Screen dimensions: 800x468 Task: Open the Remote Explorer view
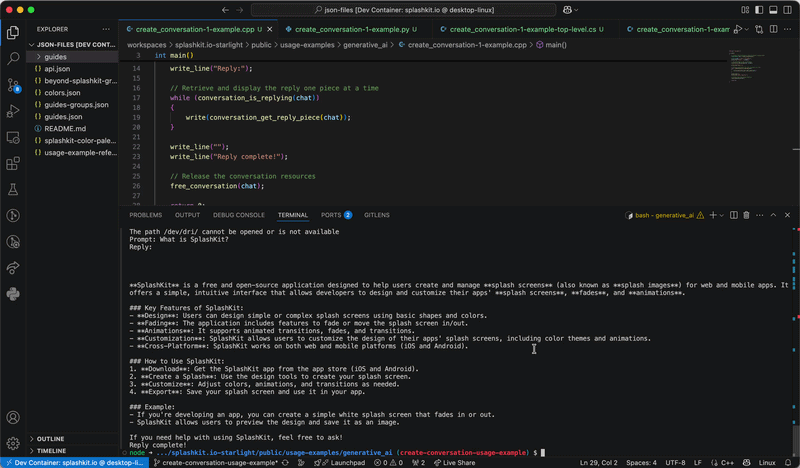(x=13, y=137)
